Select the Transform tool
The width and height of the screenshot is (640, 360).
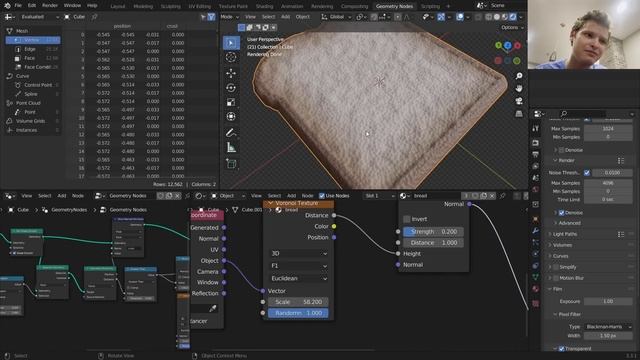[x=231, y=117]
